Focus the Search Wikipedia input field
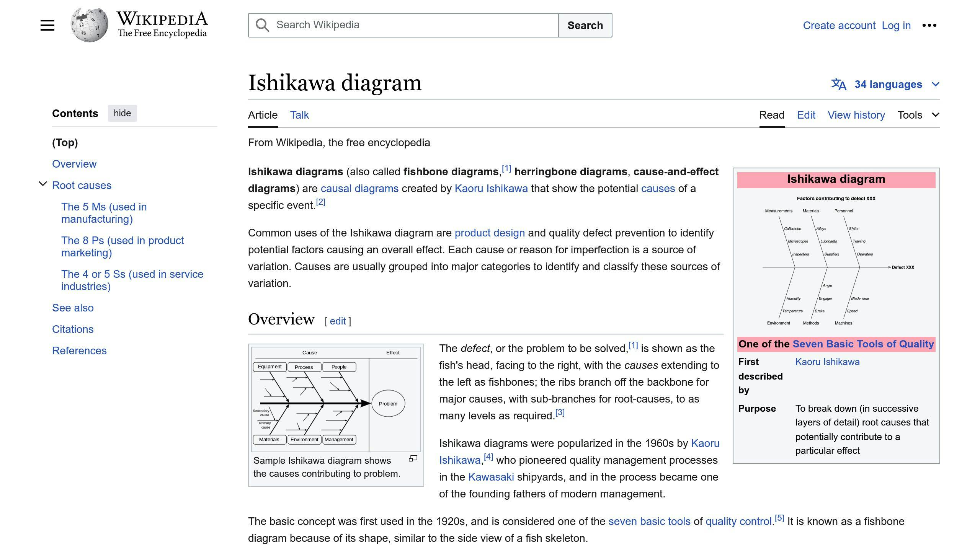 click(403, 25)
